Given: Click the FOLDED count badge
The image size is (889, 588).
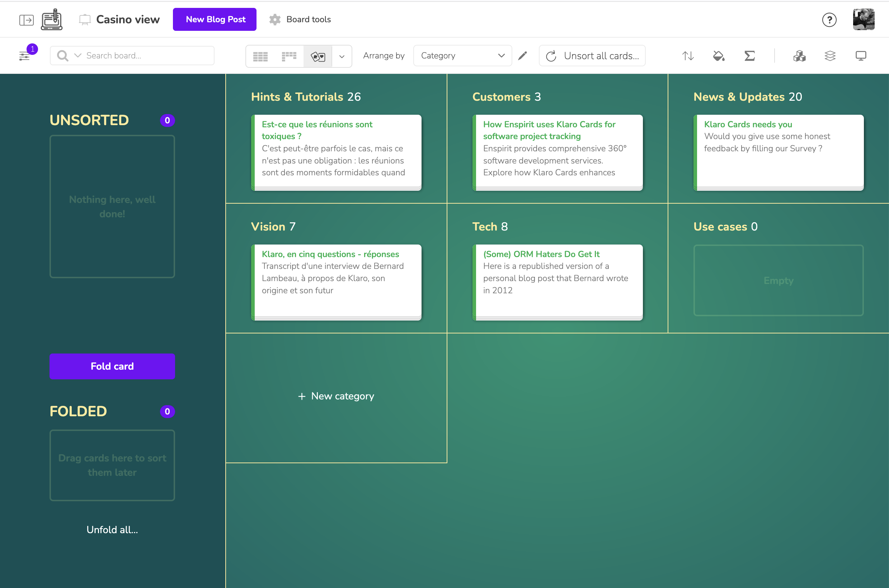Looking at the screenshot, I should pos(168,411).
